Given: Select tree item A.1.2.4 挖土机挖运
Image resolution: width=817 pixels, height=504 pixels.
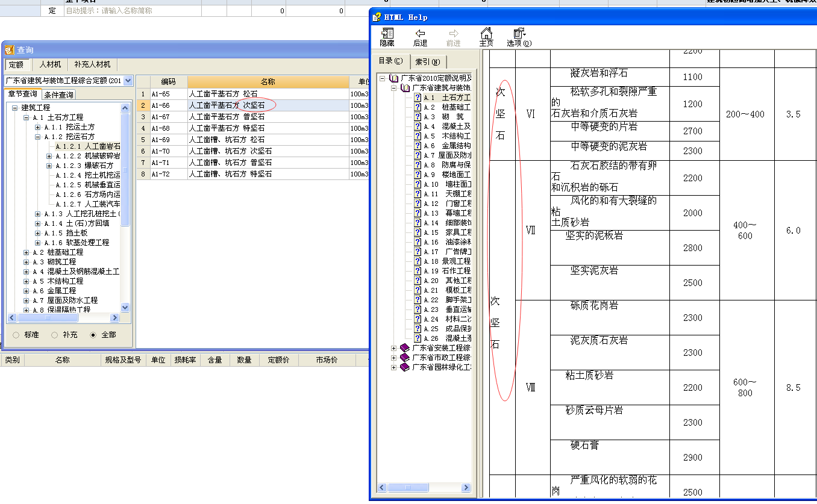Looking at the screenshot, I should (88, 175).
